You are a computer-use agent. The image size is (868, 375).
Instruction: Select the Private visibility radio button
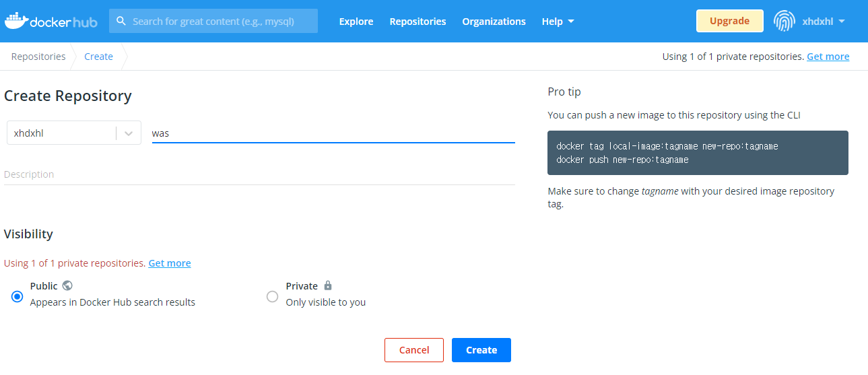click(272, 296)
